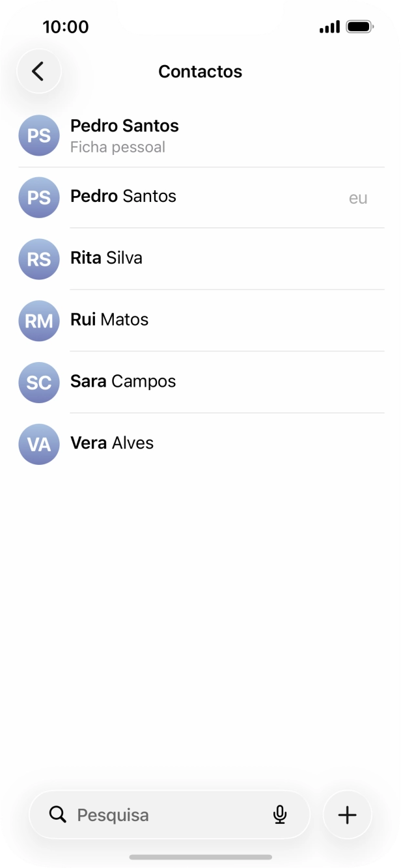Tap the microphone icon in search bar
Image resolution: width=401 pixels, height=868 pixels.
pos(280,815)
